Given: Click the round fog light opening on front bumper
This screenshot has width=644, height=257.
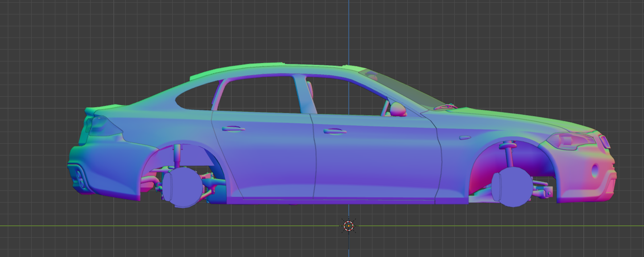Looking at the screenshot, I should (x=595, y=170).
